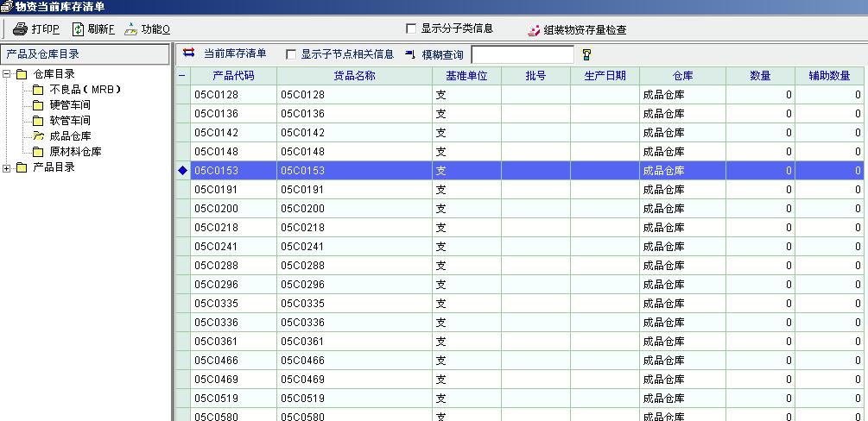Collapse the 仓库目录 tree node
Viewport: 868px width, 421px height.
[x=7, y=74]
